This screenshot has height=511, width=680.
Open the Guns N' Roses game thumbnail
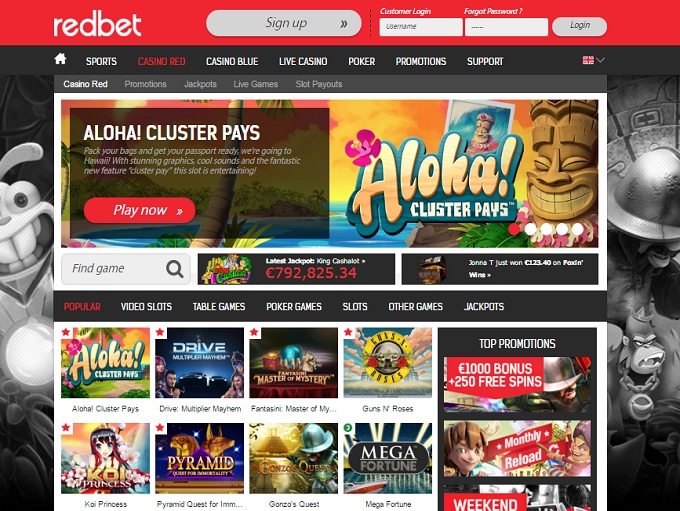[x=388, y=363]
